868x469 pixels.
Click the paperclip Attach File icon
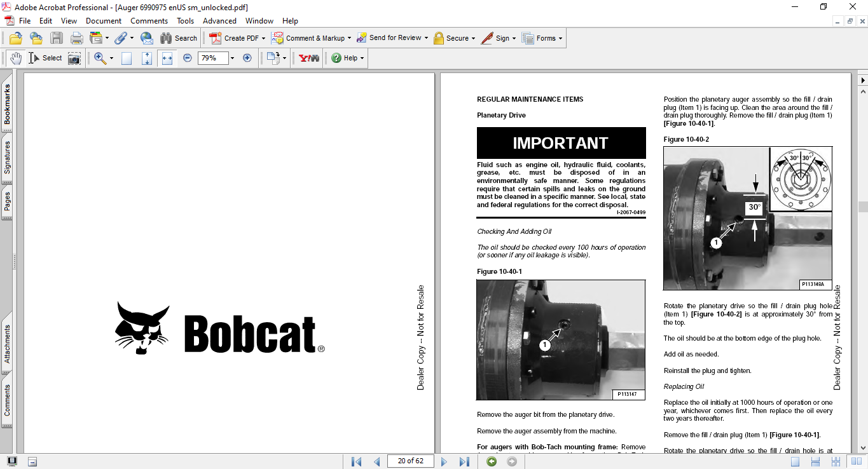(120, 38)
